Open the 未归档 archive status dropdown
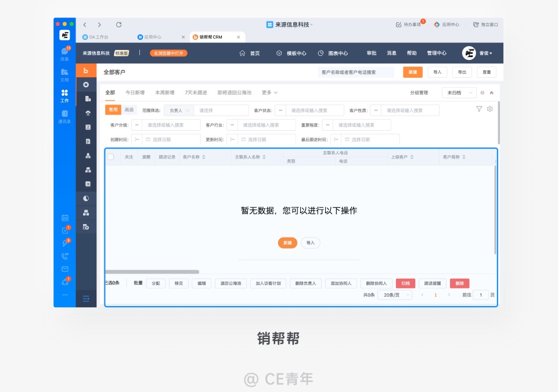The image size is (558, 392). point(459,92)
